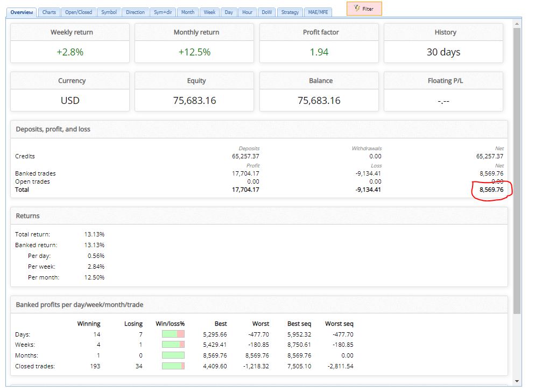The image size is (535, 392).
Task: Click the Total loss value -9,134.41
Action: 368,190
